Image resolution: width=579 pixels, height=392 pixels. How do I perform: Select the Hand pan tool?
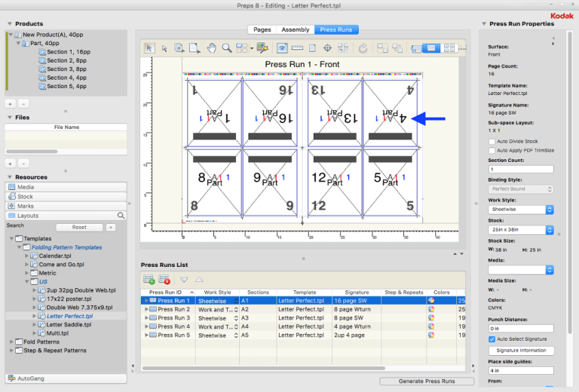[212, 48]
